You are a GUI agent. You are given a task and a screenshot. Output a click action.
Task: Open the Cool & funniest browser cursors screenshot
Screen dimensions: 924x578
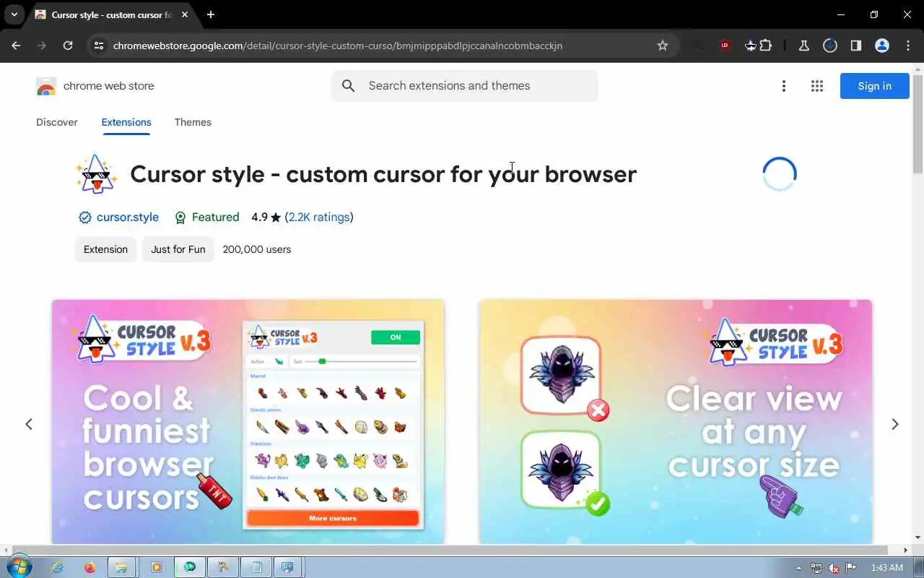(x=248, y=422)
